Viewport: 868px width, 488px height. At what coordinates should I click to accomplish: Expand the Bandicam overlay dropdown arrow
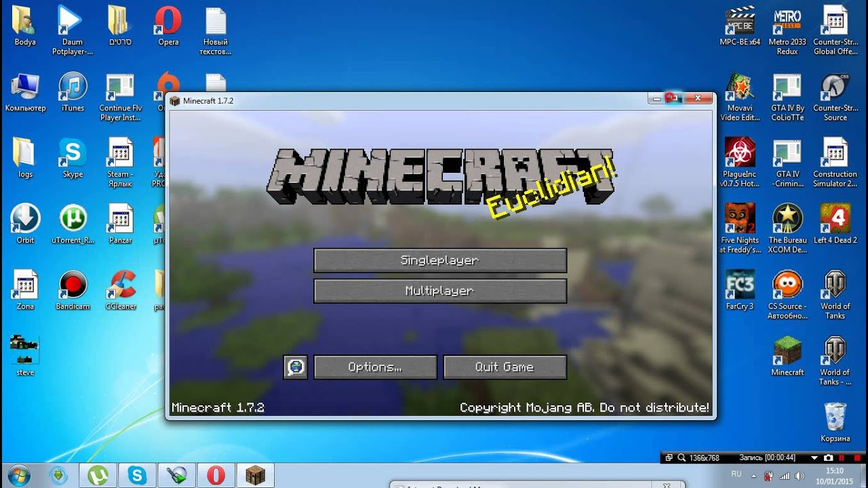pyautogui.click(x=815, y=458)
